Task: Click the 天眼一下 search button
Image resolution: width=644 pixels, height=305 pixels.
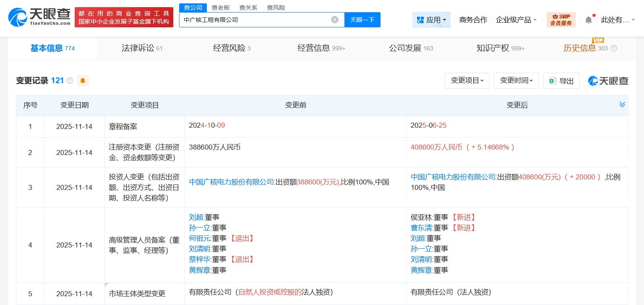Action: coord(362,20)
